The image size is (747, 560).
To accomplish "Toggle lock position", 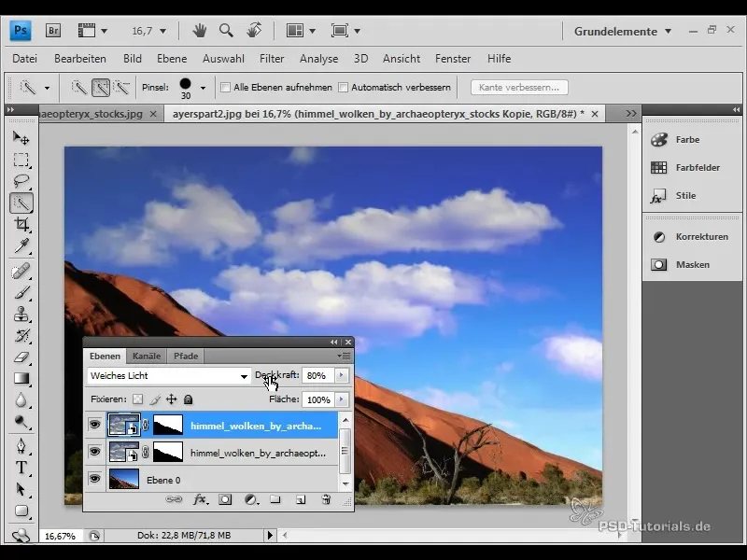I will 172,399.
